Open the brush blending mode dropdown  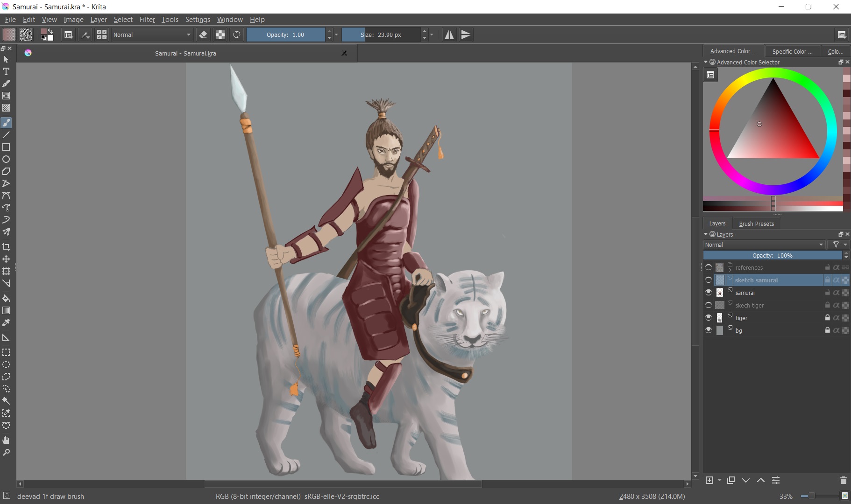click(x=152, y=35)
